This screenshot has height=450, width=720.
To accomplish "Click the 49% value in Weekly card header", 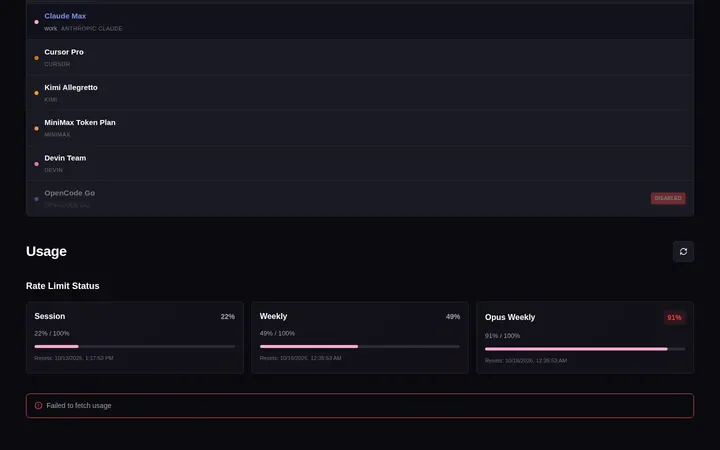I will tap(453, 316).
